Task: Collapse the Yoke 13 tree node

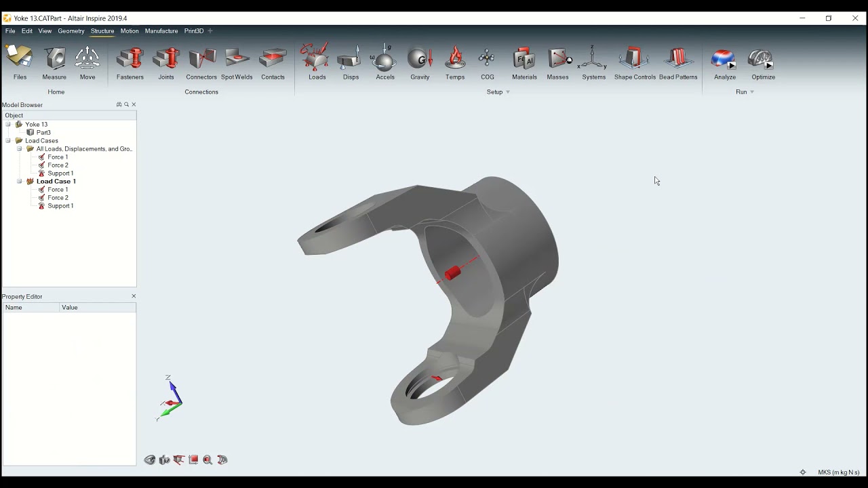Action: 8,125
